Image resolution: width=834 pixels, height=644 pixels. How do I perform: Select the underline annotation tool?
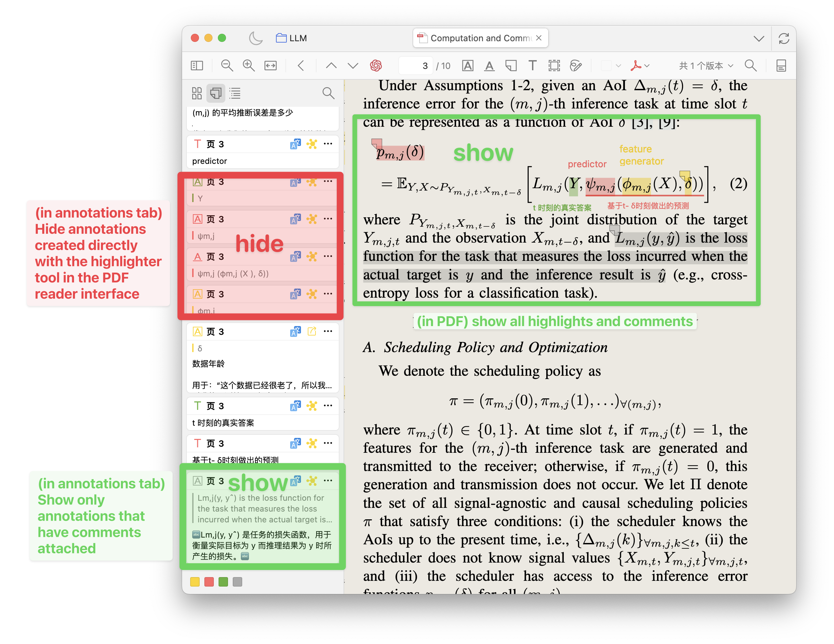[x=489, y=66]
